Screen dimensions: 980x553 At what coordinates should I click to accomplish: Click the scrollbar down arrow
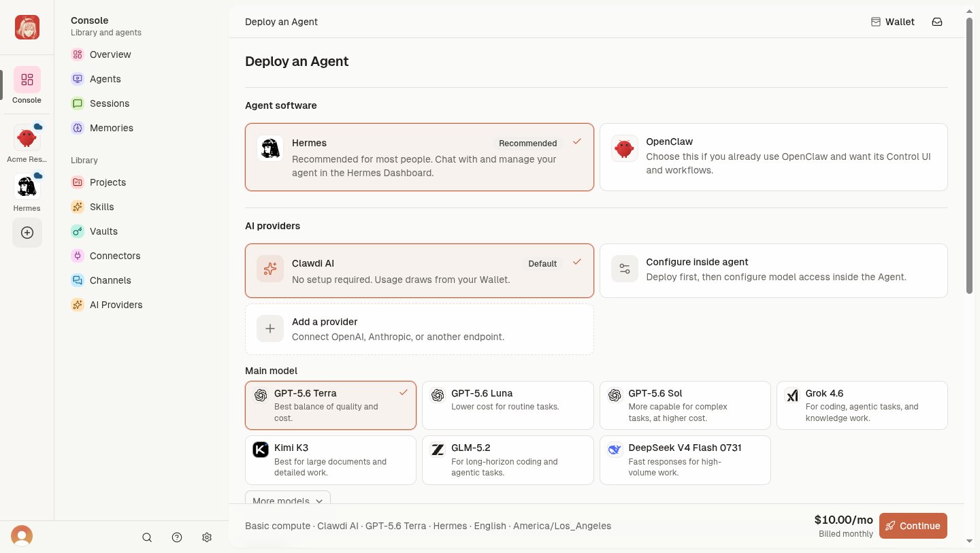coord(970,541)
